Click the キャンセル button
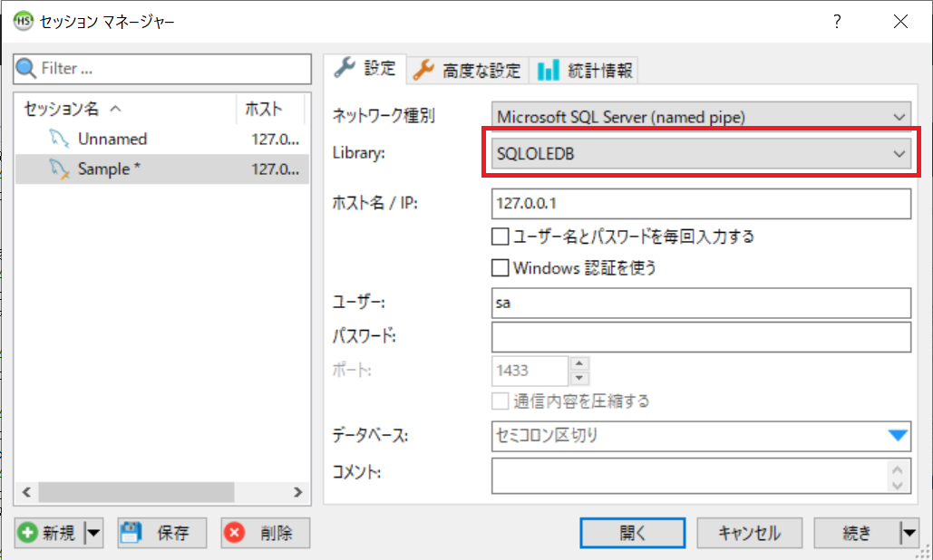The height and width of the screenshot is (560, 933). (749, 533)
